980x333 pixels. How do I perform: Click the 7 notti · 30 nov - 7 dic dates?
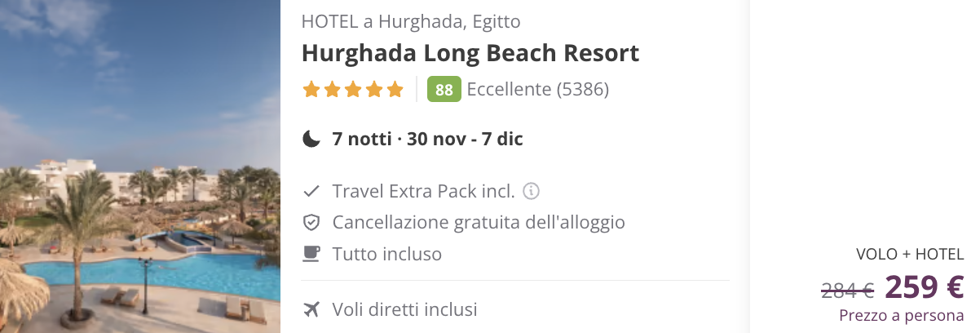[428, 140]
